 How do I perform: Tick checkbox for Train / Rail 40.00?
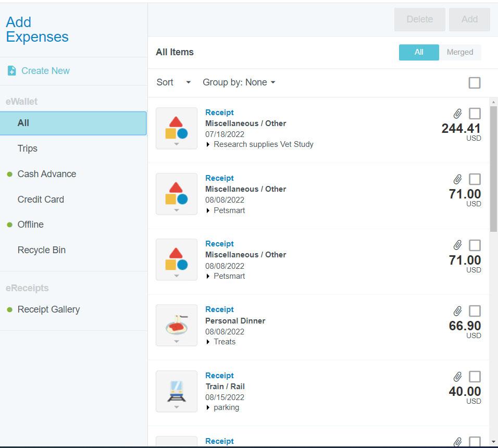[x=475, y=377]
